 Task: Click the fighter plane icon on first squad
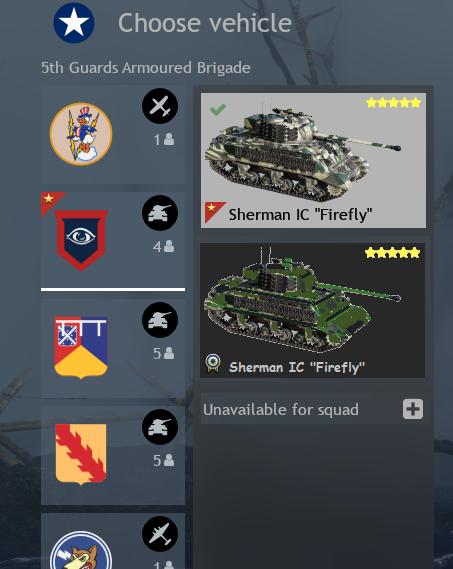coord(160,106)
